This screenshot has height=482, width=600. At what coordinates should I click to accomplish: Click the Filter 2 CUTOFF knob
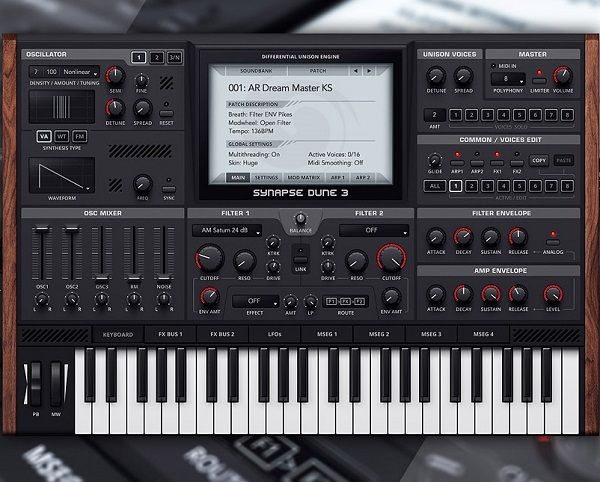click(x=391, y=258)
